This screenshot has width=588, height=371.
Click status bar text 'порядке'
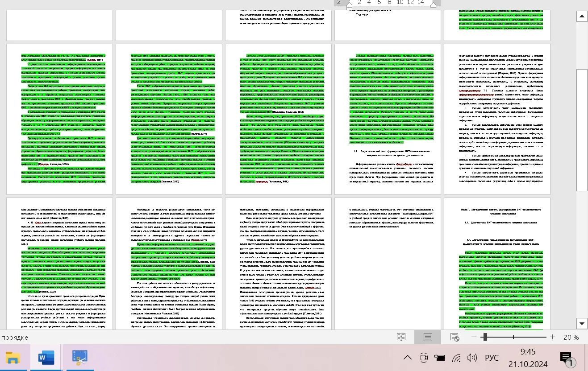[x=15, y=338]
